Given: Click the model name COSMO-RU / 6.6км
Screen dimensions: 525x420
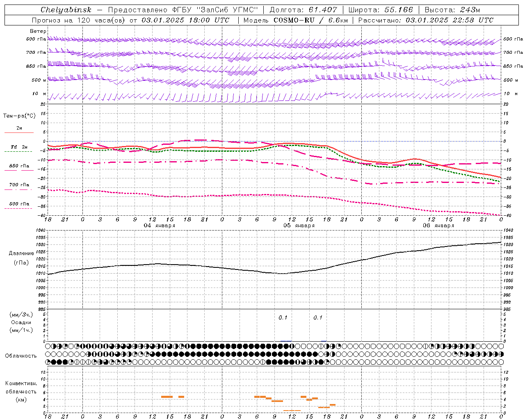Looking at the screenshot, I should coord(310,20).
